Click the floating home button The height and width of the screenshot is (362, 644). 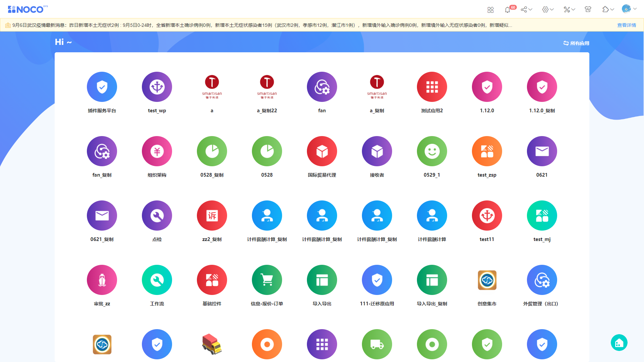pyautogui.click(x=619, y=343)
